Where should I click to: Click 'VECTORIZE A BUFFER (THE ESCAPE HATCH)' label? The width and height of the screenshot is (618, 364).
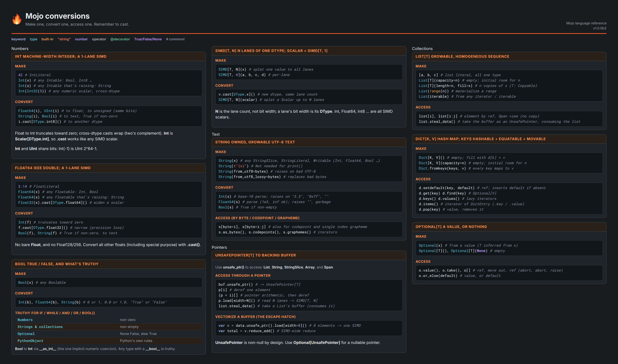point(255,317)
